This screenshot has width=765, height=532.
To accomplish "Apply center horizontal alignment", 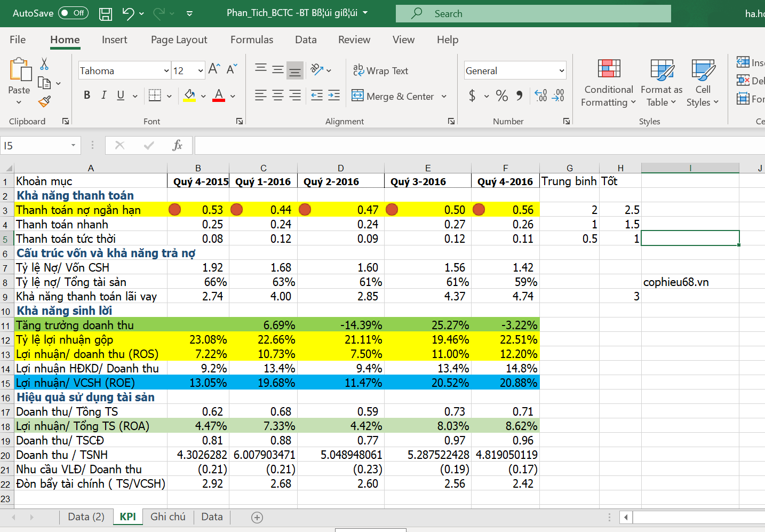I will (x=278, y=96).
